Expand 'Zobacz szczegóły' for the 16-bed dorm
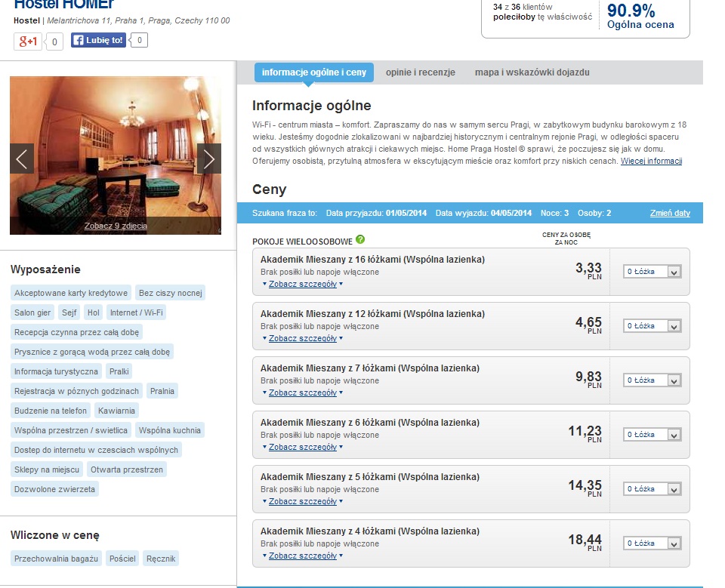725x588 pixels. point(303,284)
